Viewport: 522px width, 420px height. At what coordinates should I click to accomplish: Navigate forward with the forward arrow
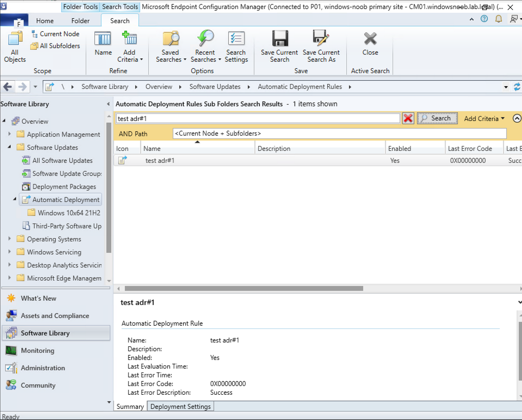(22, 87)
